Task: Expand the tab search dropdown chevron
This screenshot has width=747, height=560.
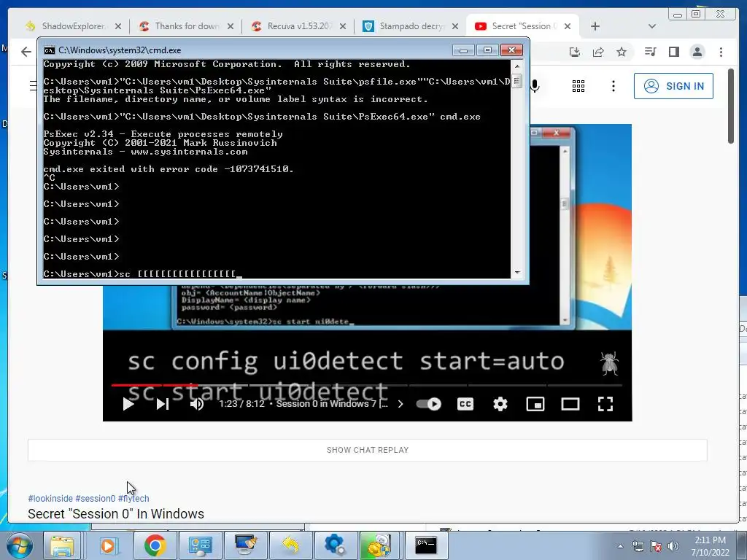Action: pyautogui.click(x=652, y=27)
